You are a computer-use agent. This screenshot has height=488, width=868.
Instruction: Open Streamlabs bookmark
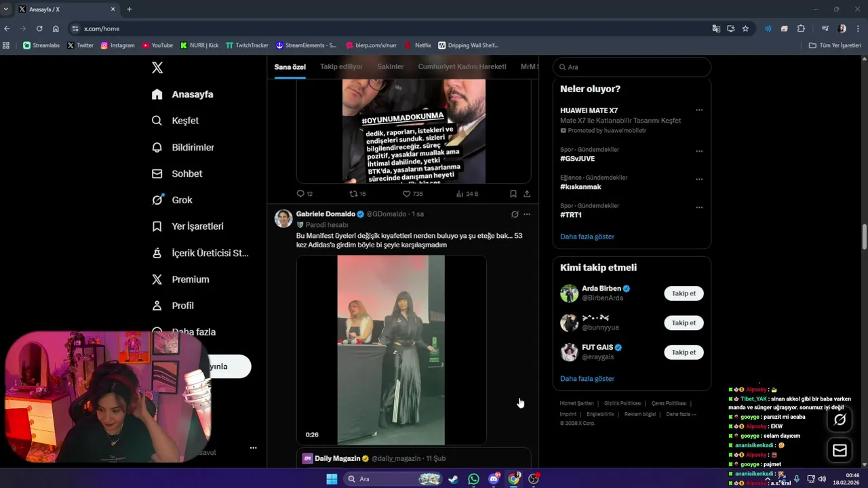42,45
